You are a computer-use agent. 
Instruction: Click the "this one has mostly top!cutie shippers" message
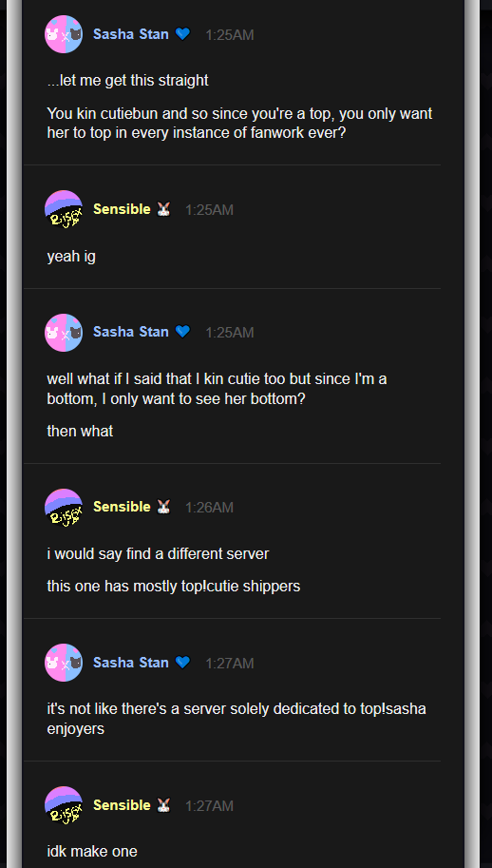click(174, 587)
